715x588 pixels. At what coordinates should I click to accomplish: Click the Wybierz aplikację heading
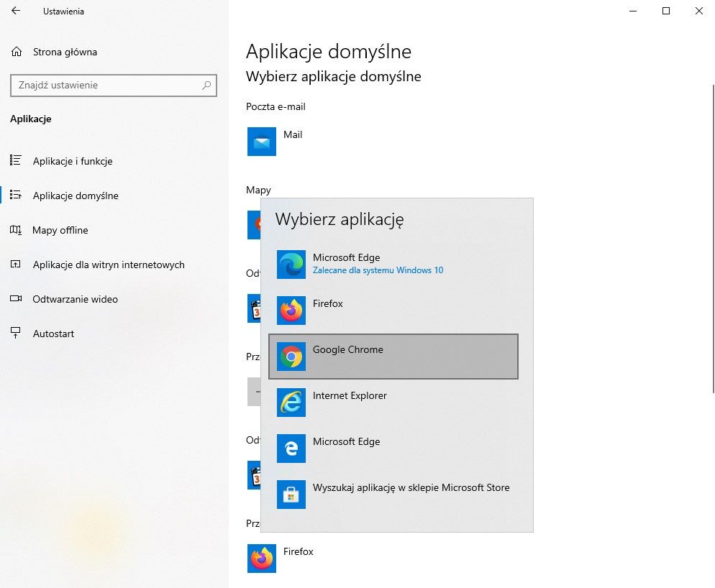coord(340,219)
